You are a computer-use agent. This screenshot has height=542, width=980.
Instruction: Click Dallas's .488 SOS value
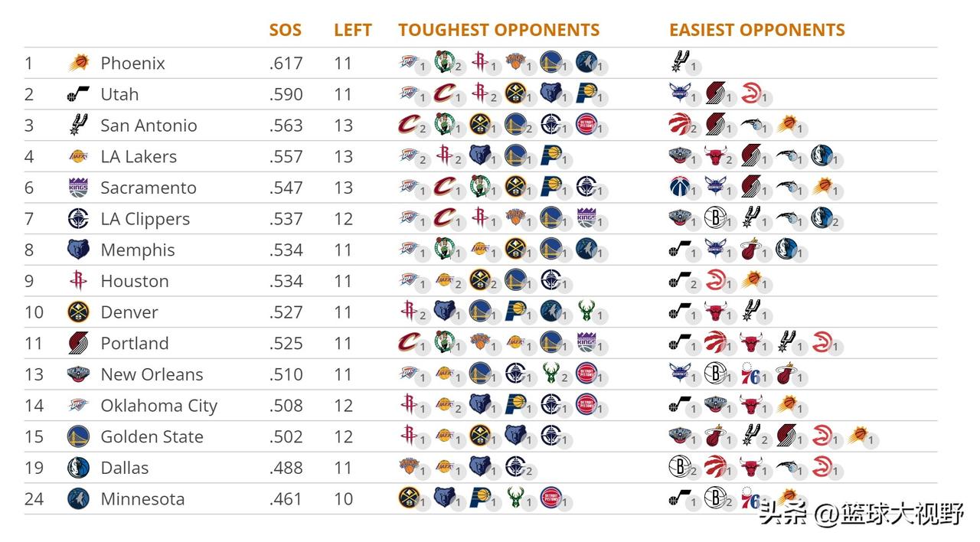(286, 468)
